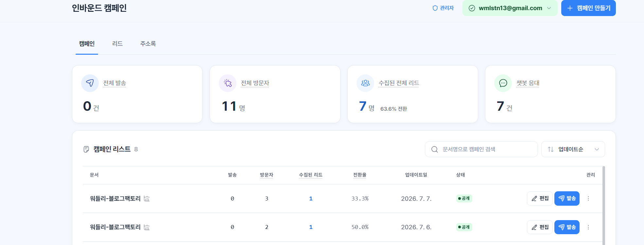Screen dimensions: 644x245
Task: Click the 전체 발송 label
Action: 114,83
